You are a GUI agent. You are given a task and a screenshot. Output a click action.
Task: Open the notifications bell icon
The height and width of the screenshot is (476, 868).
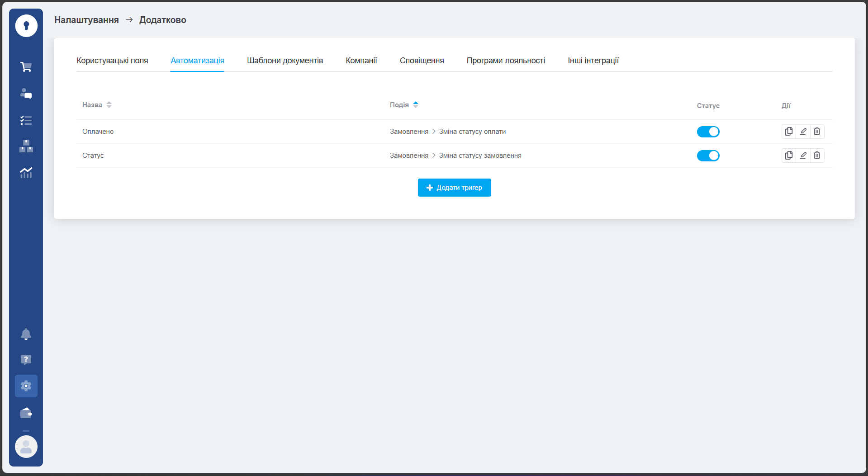pos(26,334)
